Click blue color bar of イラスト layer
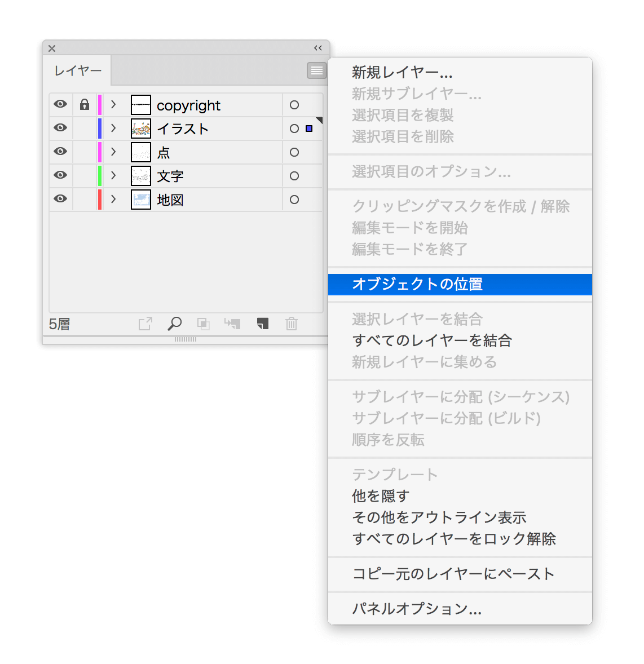Image resolution: width=644 pixels, height=664 pixels. [100, 129]
